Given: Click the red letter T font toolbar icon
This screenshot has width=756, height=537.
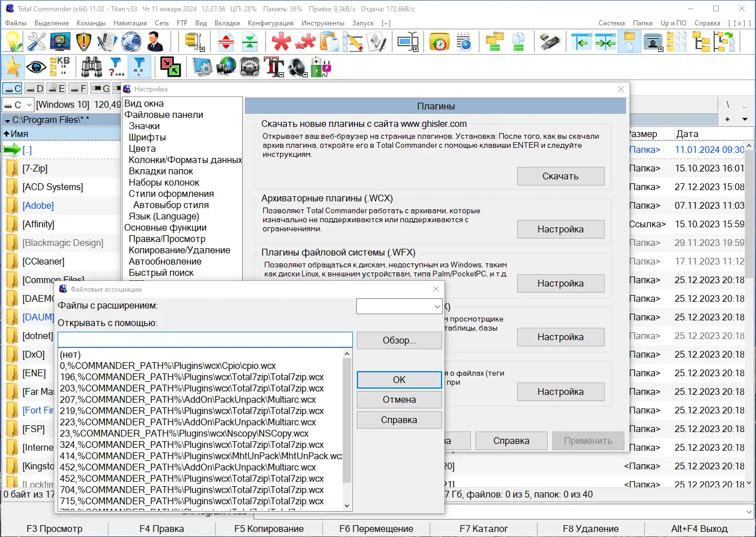Looking at the screenshot, I should pyautogui.click(x=273, y=67).
